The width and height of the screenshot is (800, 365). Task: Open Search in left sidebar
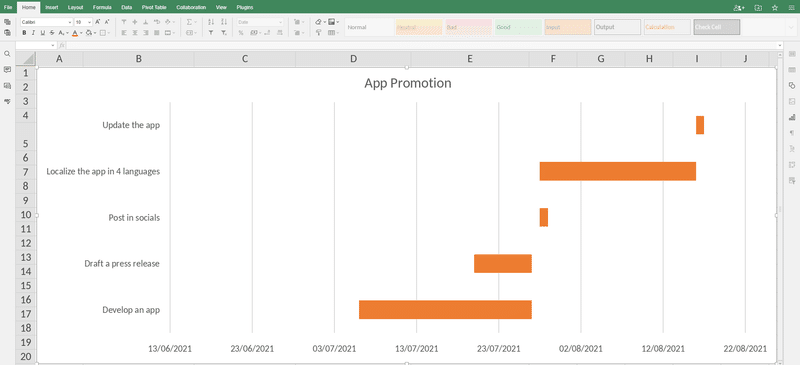(7, 54)
